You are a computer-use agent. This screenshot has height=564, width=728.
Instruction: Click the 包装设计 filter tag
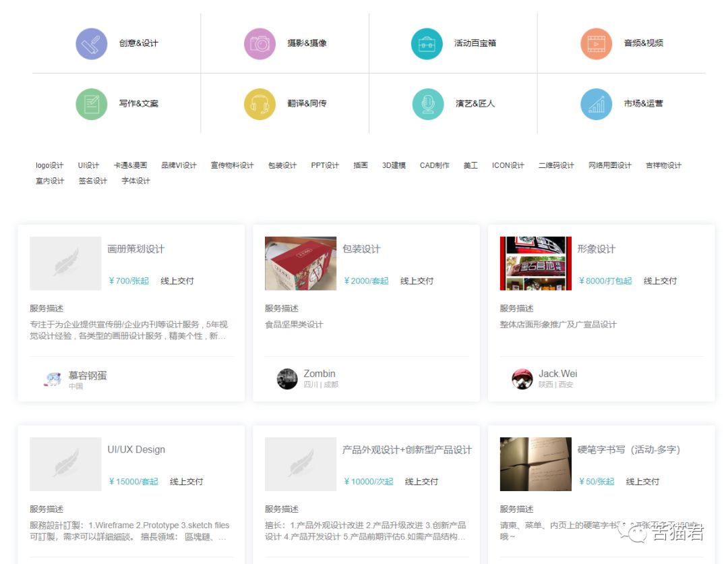click(286, 164)
